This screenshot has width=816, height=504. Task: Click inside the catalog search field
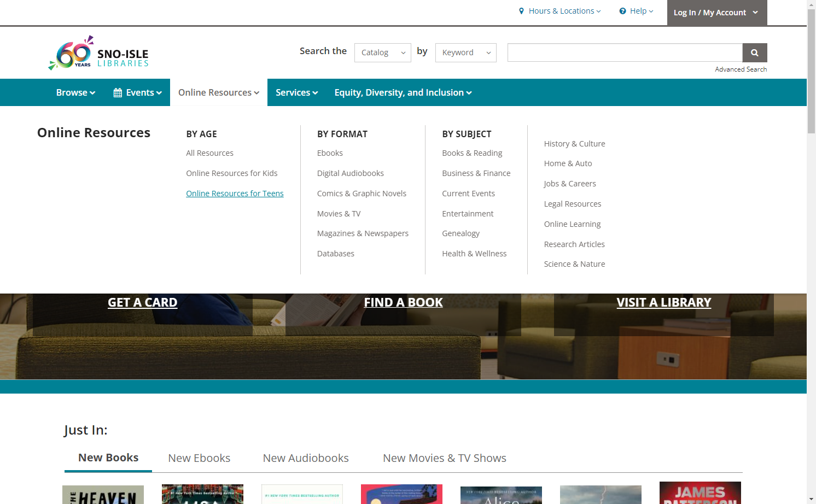tap(625, 52)
